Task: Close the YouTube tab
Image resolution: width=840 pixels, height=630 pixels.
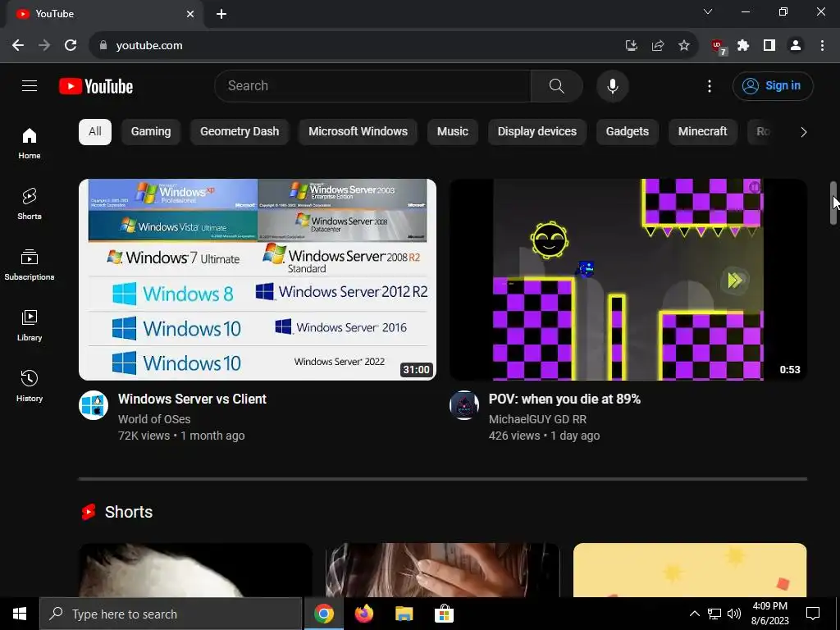Action: pyautogui.click(x=190, y=14)
